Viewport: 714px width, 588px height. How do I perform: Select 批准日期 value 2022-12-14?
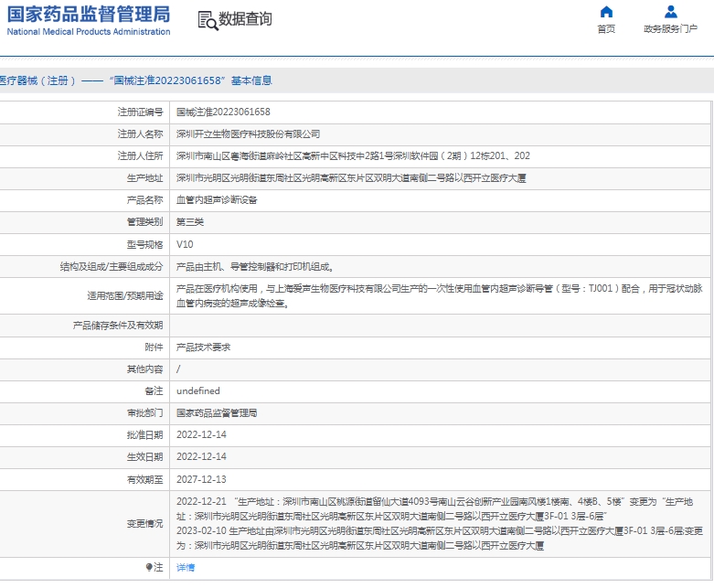click(201, 434)
